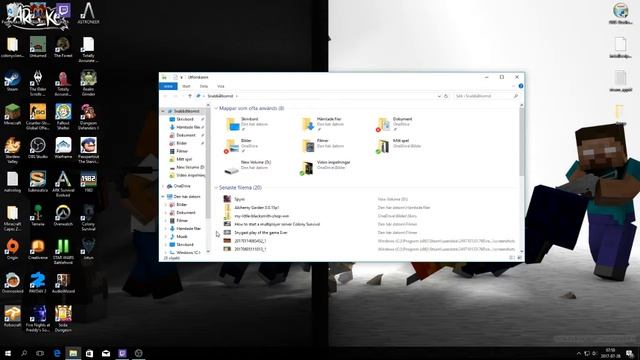Open the Overwatch desktop shortcut

point(63,215)
